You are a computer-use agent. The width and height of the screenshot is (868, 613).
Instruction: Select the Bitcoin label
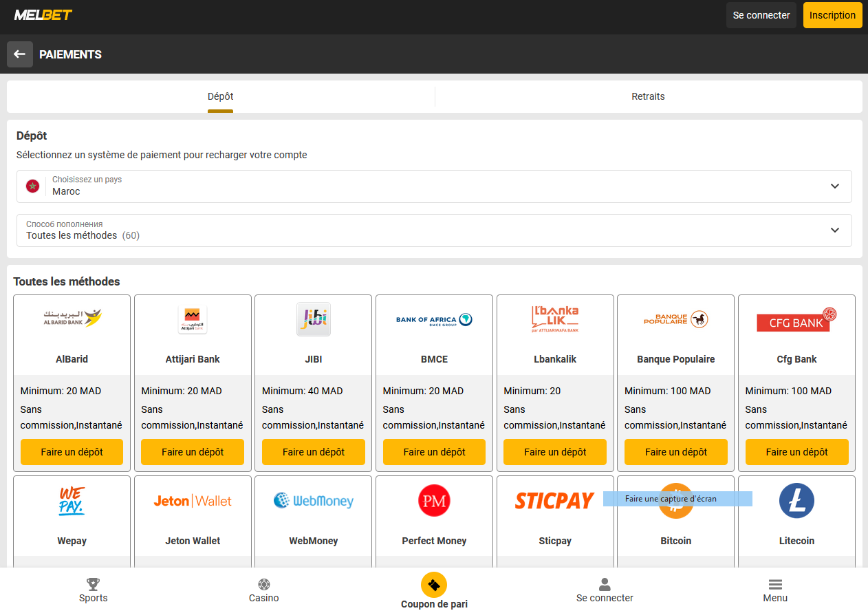click(x=676, y=541)
